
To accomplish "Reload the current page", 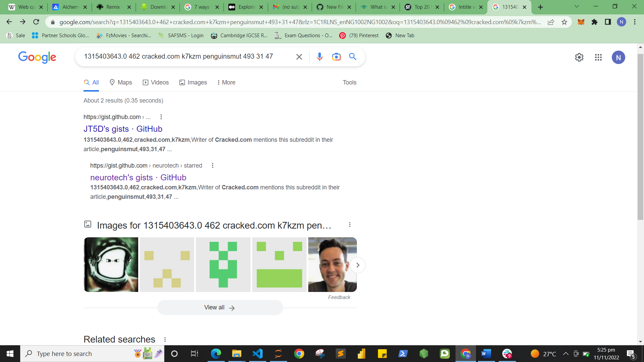I will tap(36, 22).
